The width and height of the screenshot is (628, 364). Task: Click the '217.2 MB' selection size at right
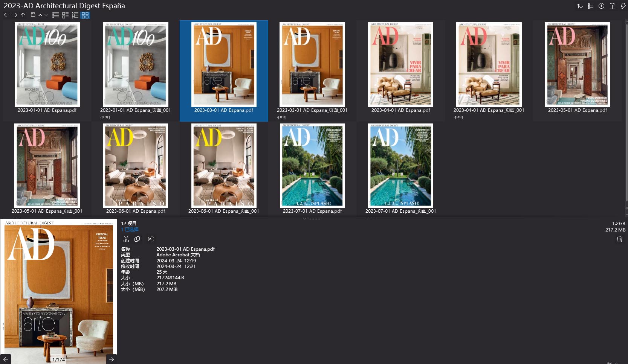click(x=615, y=230)
